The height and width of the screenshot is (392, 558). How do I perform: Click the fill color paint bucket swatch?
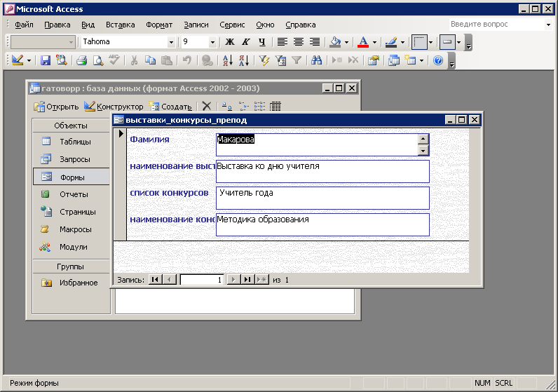(x=335, y=42)
